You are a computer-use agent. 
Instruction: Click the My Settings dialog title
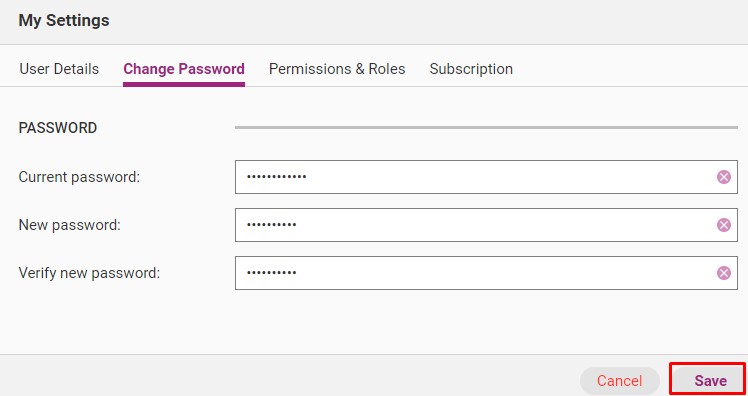click(64, 21)
